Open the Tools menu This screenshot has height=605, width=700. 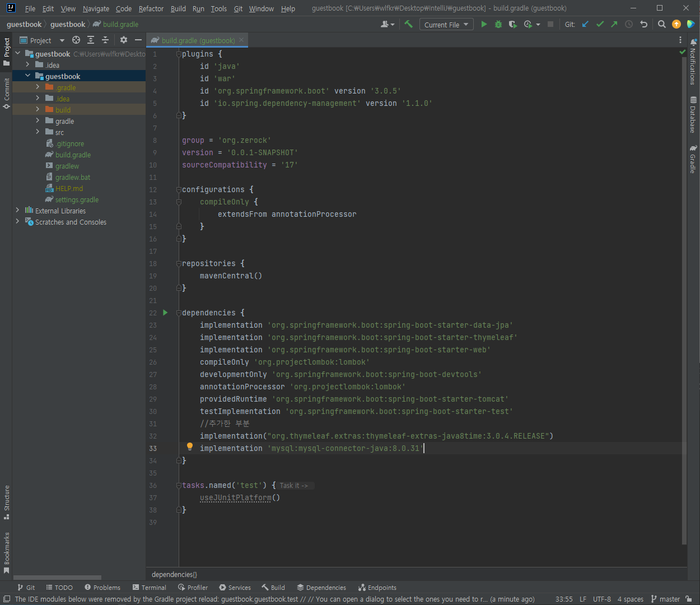[219, 8]
